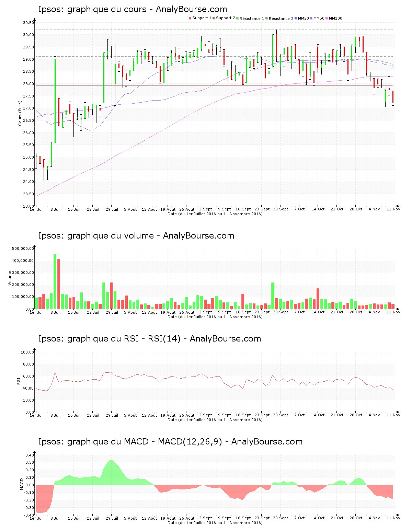Click the 'MACD' vertical axis label
Screen dimensions: 412x532
pyautogui.click(x=22, y=484)
